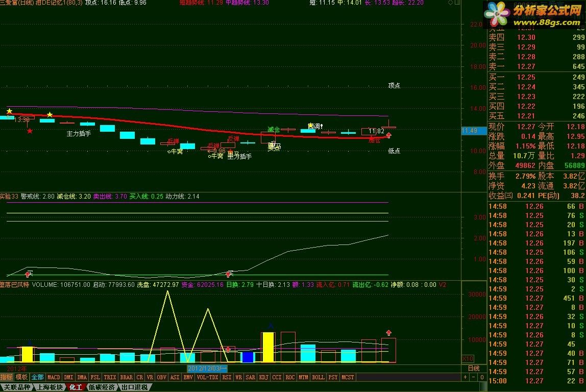Select the DMI indicator tab

pos(68,377)
